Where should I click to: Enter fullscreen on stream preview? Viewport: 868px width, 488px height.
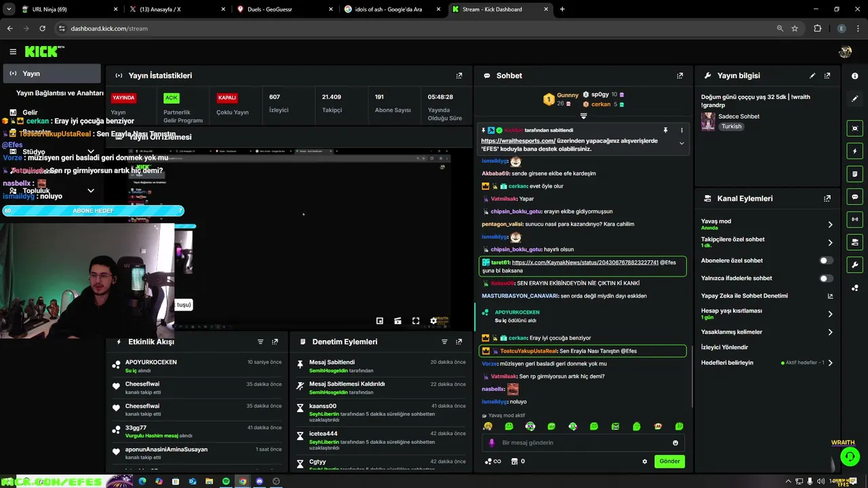point(416,321)
